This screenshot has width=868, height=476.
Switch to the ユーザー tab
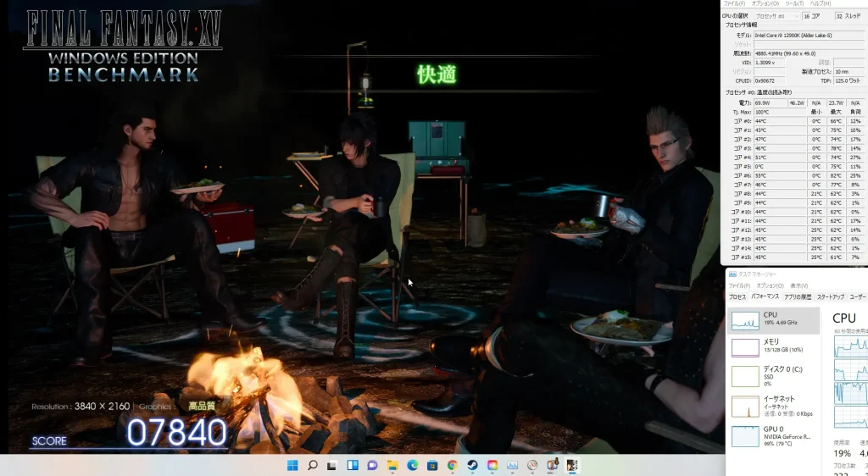point(858,297)
